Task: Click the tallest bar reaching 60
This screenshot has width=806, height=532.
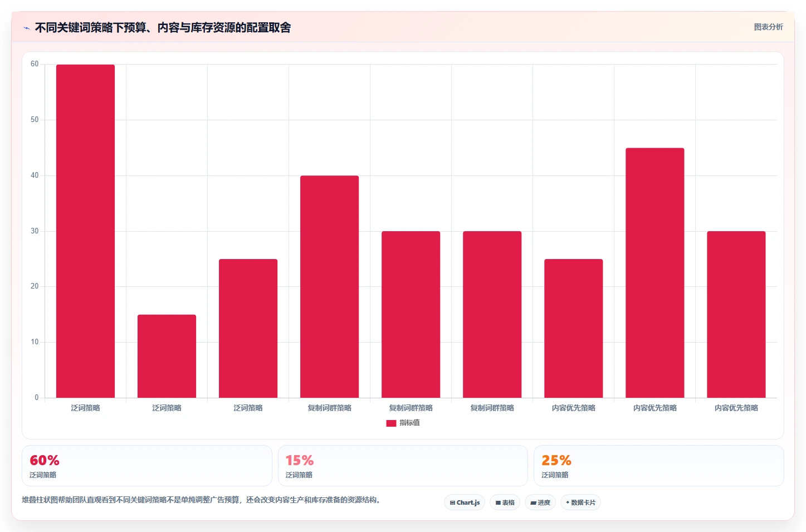Action: pyautogui.click(x=85, y=231)
